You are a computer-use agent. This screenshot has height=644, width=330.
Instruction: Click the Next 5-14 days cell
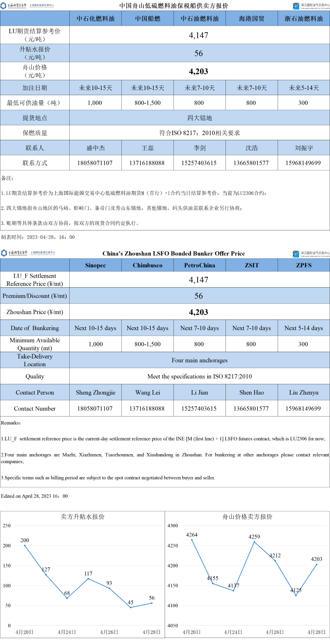(x=304, y=328)
